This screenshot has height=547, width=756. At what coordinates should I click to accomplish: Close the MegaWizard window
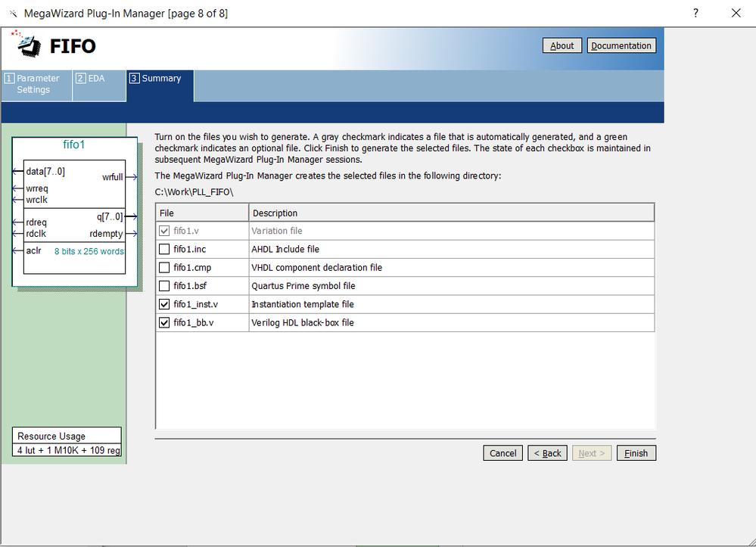pos(736,13)
